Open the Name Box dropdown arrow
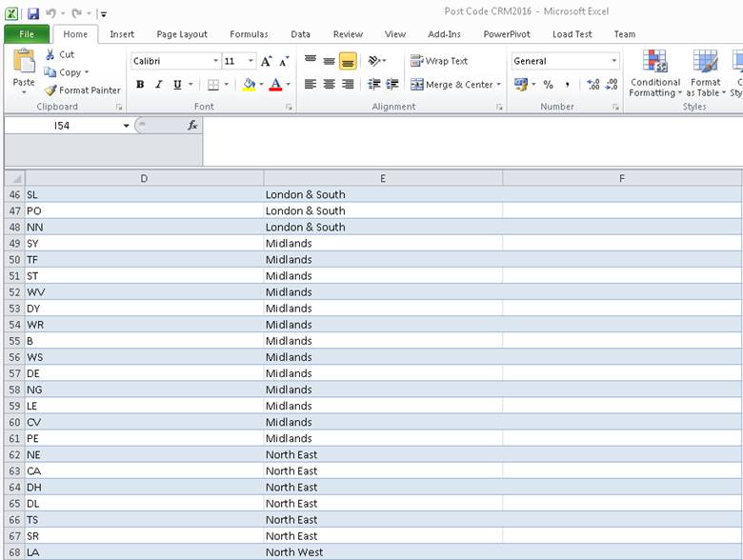The width and height of the screenshot is (743, 560). 126,126
